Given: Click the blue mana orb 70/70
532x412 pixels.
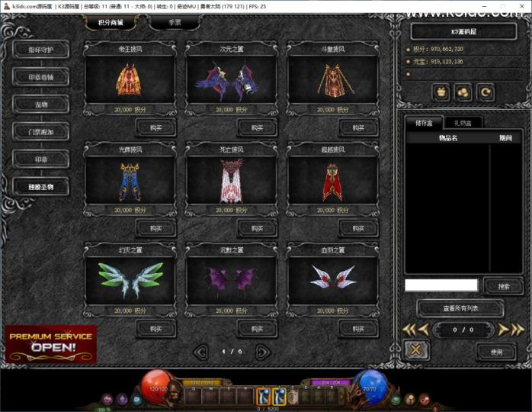Looking at the screenshot, I should [x=370, y=388].
